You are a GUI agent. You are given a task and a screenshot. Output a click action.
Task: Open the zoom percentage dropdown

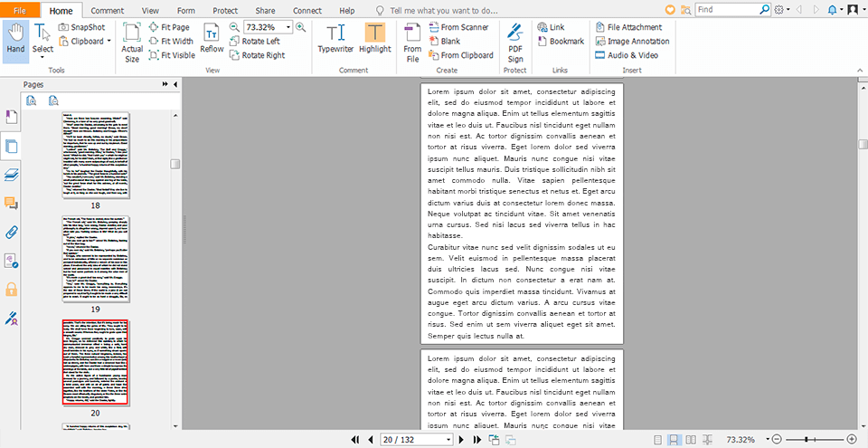click(288, 27)
